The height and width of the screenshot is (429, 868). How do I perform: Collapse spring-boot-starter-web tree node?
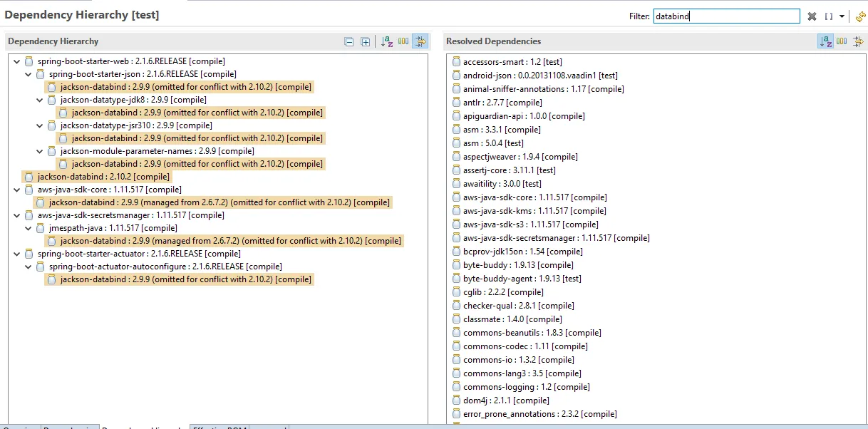(x=17, y=61)
